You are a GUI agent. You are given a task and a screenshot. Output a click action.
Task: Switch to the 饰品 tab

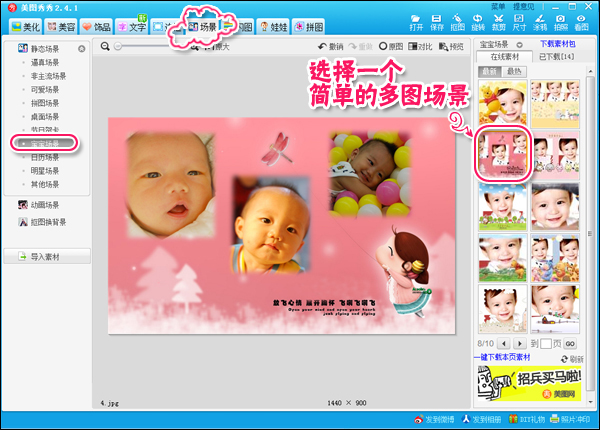tap(96, 26)
